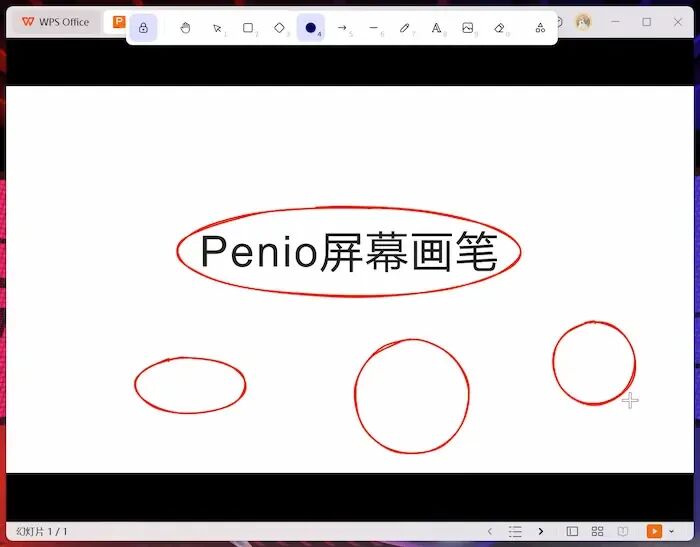The image size is (700, 547).
Task: Switch to normal view layout
Action: (572, 531)
